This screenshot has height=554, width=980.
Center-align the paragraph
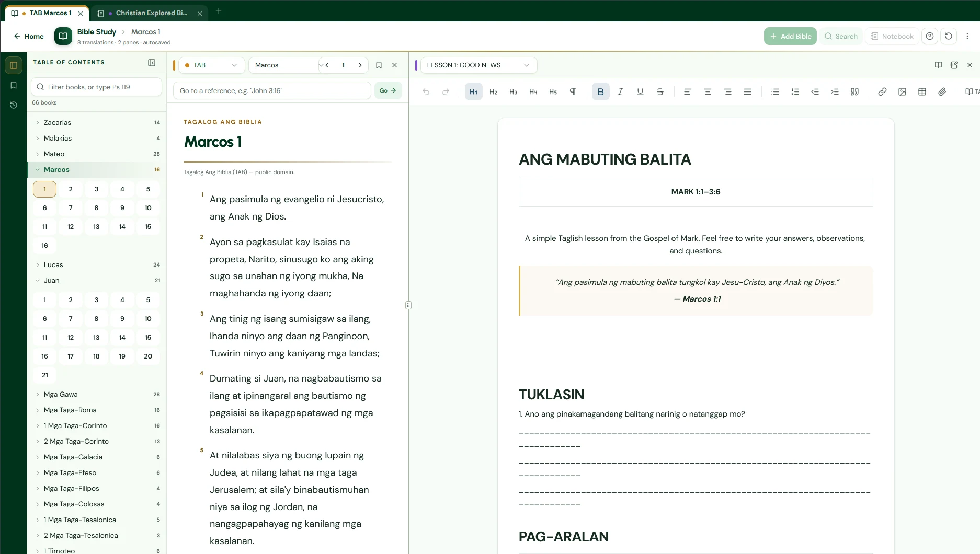pos(708,91)
